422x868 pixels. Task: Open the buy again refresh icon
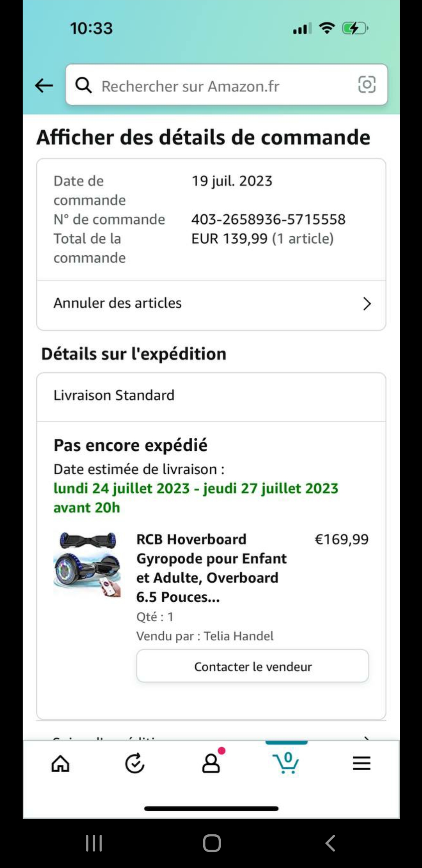click(x=135, y=763)
